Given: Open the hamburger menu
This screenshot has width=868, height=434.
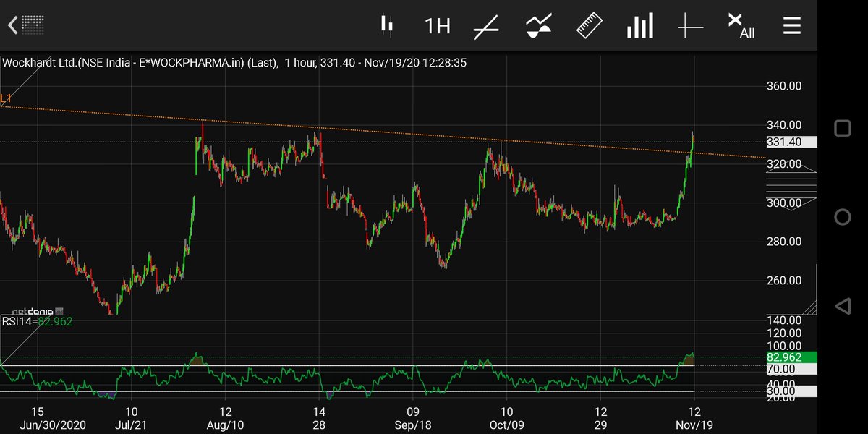Looking at the screenshot, I should coord(792,26).
